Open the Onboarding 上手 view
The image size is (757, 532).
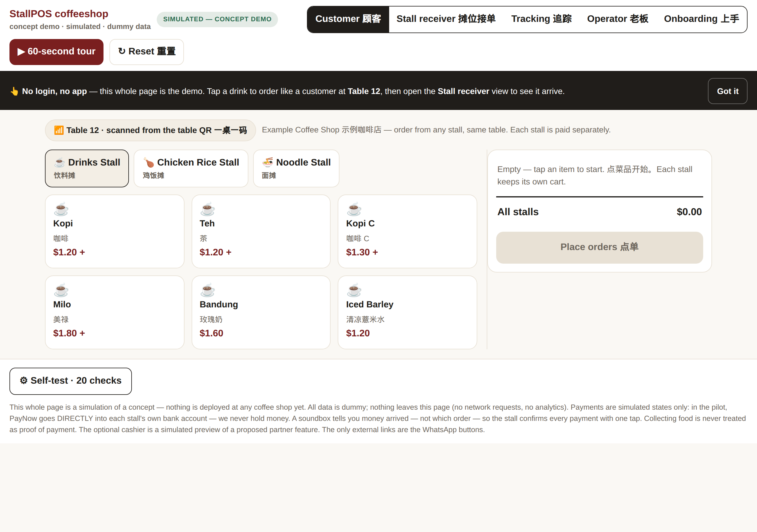[x=701, y=19]
